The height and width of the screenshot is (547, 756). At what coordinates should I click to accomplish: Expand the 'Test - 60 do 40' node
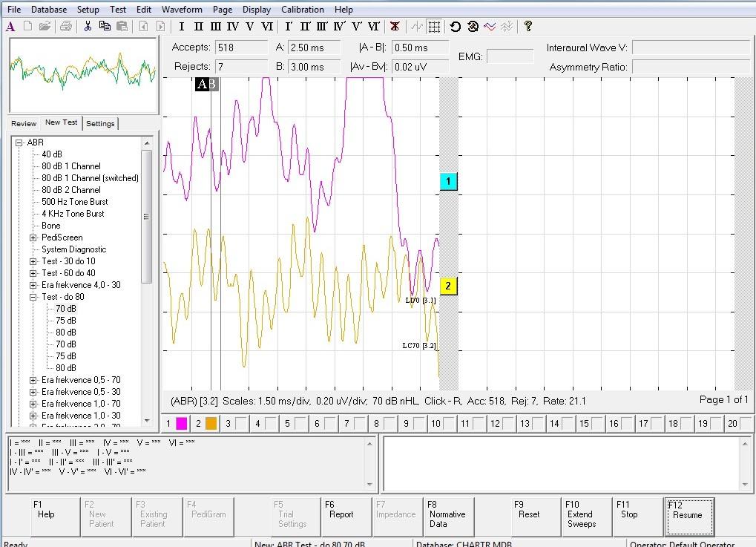click(x=33, y=273)
